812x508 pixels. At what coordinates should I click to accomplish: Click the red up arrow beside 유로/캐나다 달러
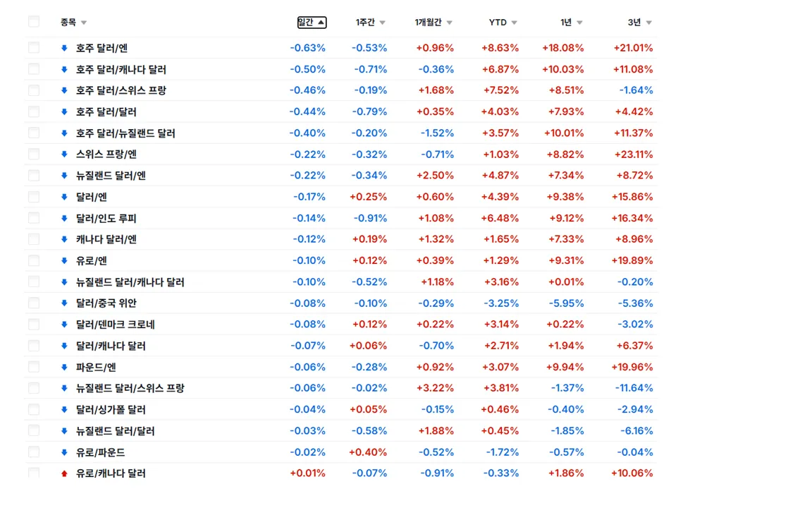click(64, 473)
